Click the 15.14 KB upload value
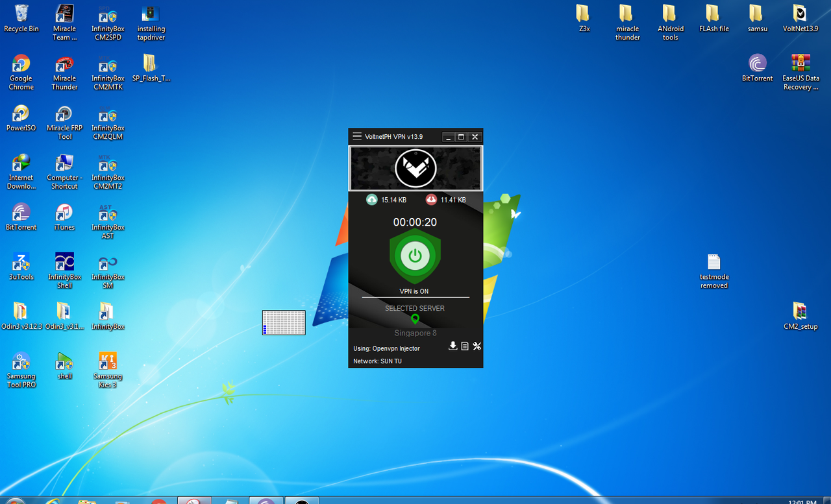Screen dimensions: 831x504 pyautogui.click(x=394, y=200)
